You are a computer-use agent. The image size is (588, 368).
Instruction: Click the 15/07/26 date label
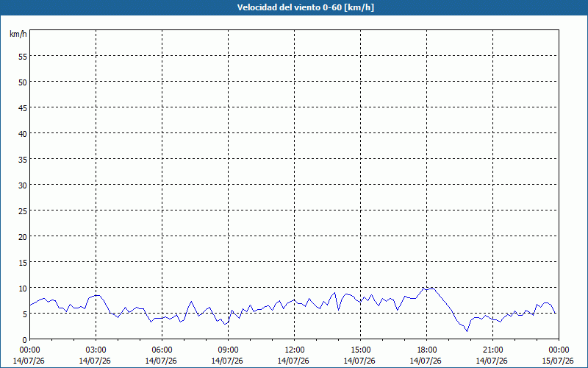tap(558, 361)
